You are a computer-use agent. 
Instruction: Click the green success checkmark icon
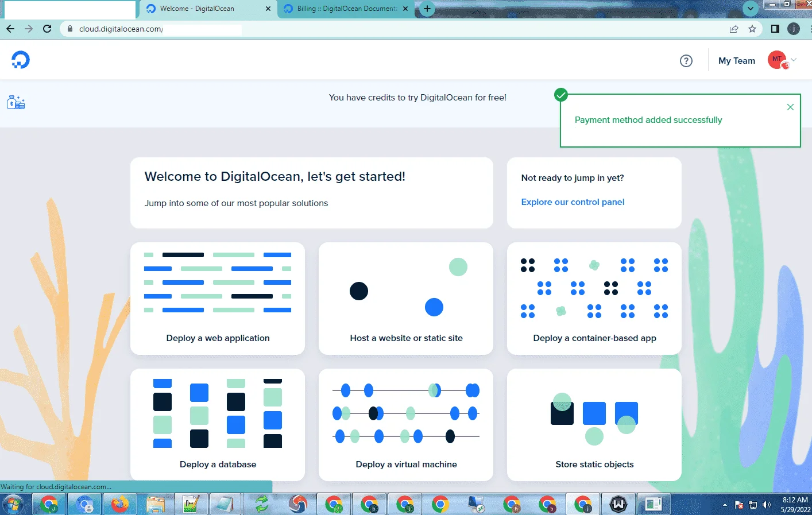[x=561, y=95]
